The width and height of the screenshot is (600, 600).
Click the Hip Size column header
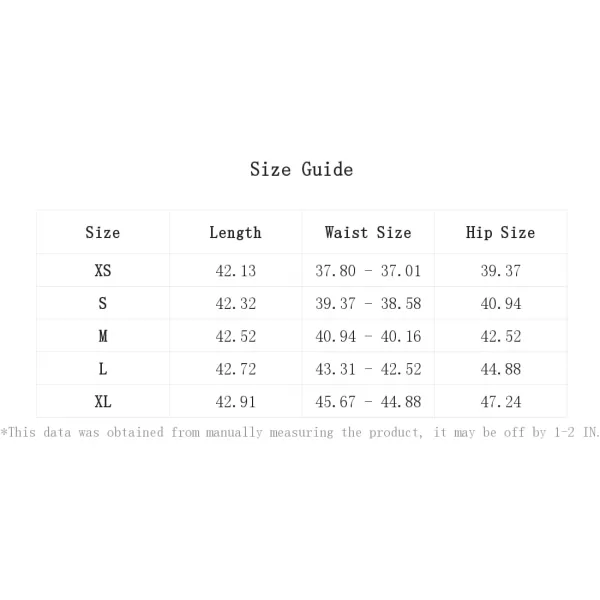[x=501, y=233]
